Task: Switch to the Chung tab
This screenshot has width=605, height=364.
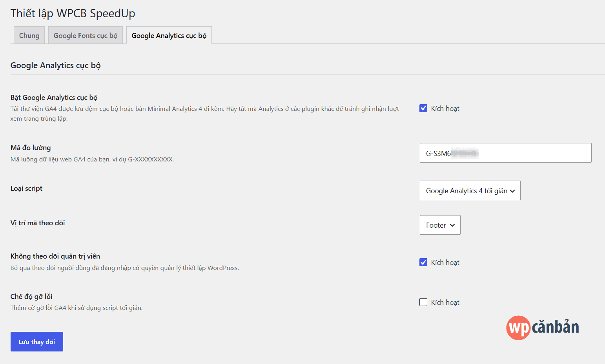Action: [29, 35]
